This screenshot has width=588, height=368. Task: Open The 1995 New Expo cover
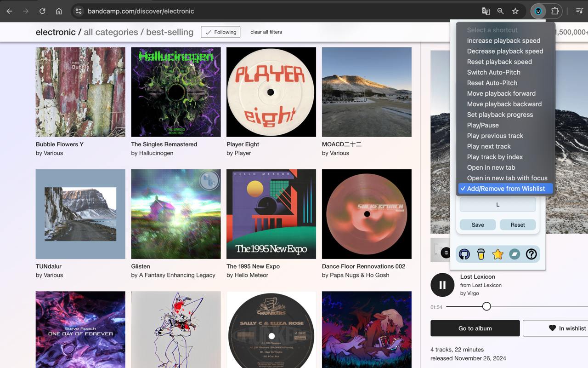pyautogui.click(x=271, y=214)
